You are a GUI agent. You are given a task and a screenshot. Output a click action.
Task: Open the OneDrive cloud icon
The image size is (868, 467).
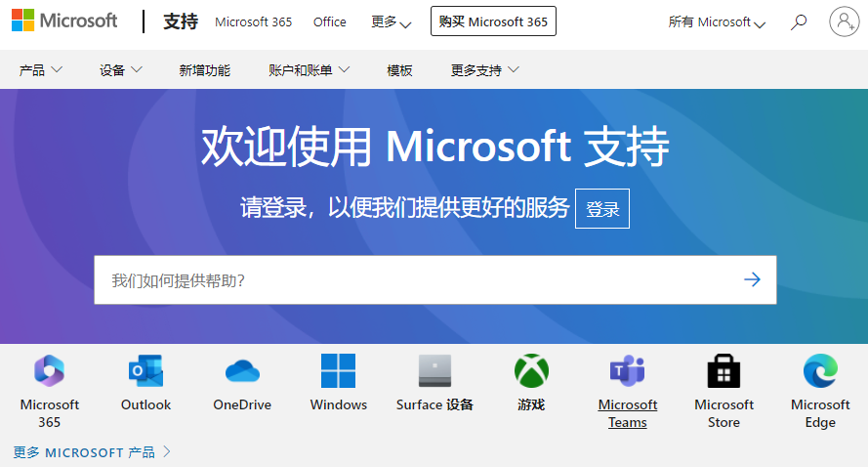tap(242, 370)
